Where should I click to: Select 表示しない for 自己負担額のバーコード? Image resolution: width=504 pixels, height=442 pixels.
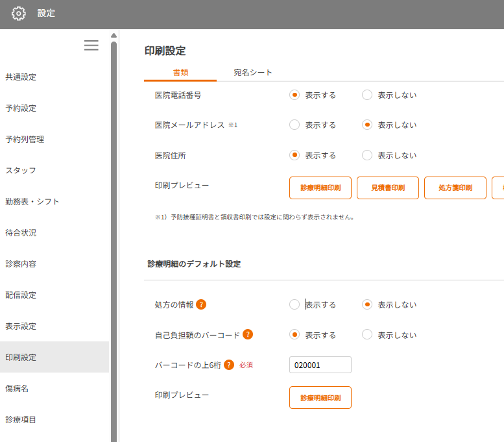click(367, 335)
